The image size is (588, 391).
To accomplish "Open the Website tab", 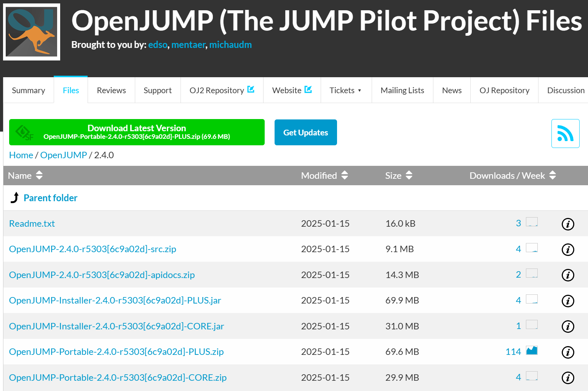I will coord(292,91).
